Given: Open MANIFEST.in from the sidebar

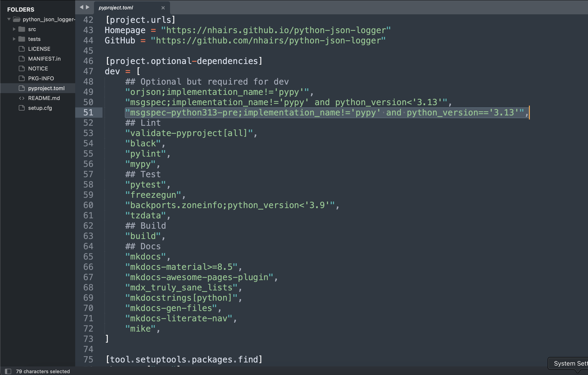Looking at the screenshot, I should pos(44,59).
